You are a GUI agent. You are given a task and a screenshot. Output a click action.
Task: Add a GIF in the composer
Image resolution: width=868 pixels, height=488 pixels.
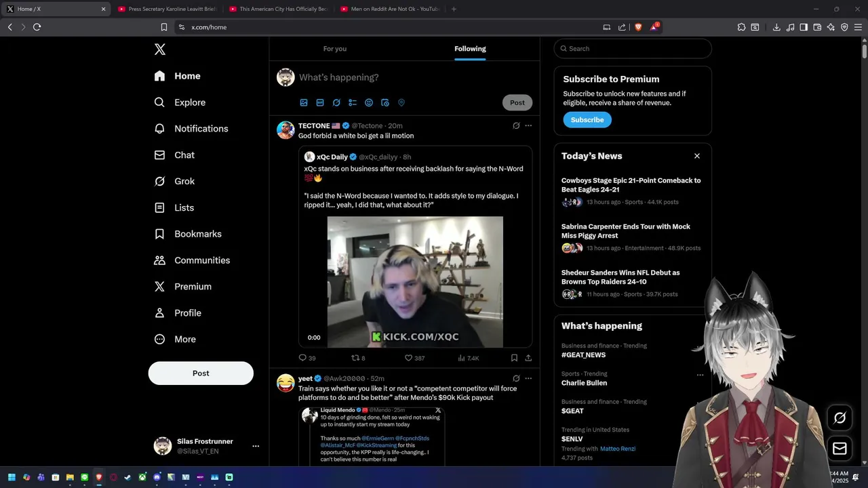[320, 103]
